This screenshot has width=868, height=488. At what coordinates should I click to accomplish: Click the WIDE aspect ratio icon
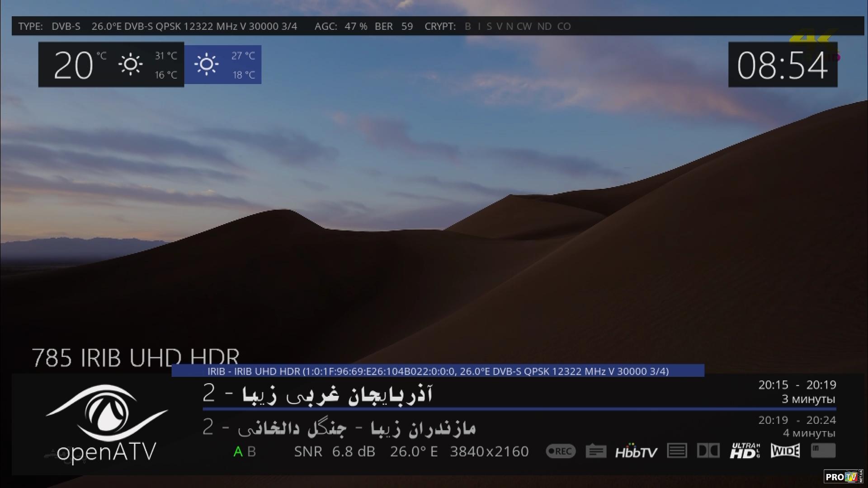[x=785, y=450]
